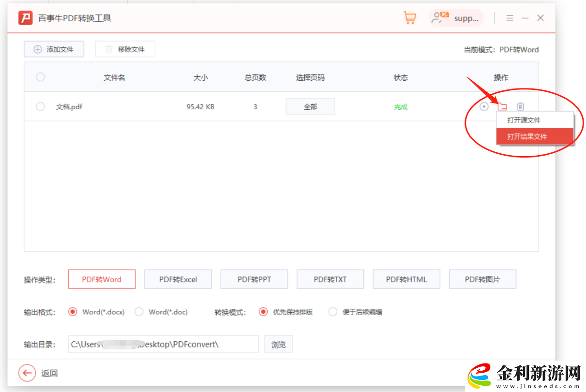Viewport: 586px width, 392px height.
Task: Switch to PDF转Excel operation type
Action: click(x=178, y=279)
